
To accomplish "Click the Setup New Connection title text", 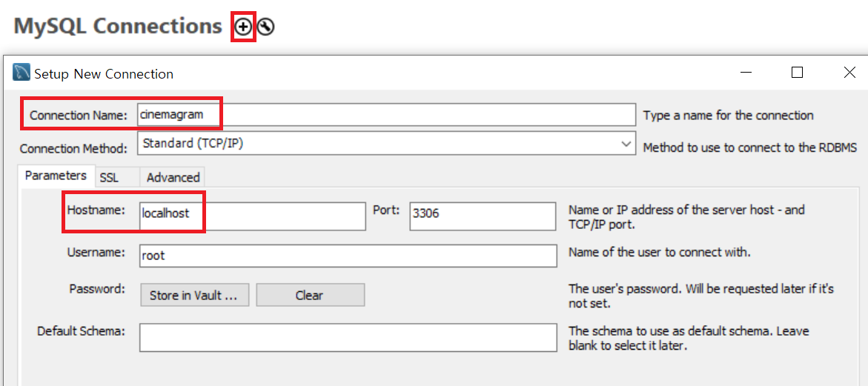I will [x=104, y=73].
